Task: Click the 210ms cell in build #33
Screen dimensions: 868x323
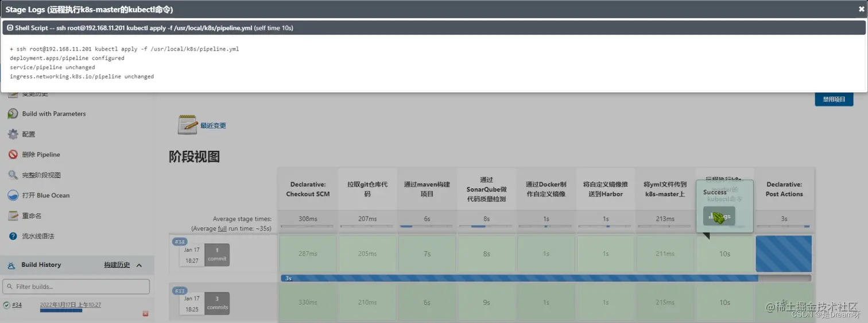Action: (367, 302)
